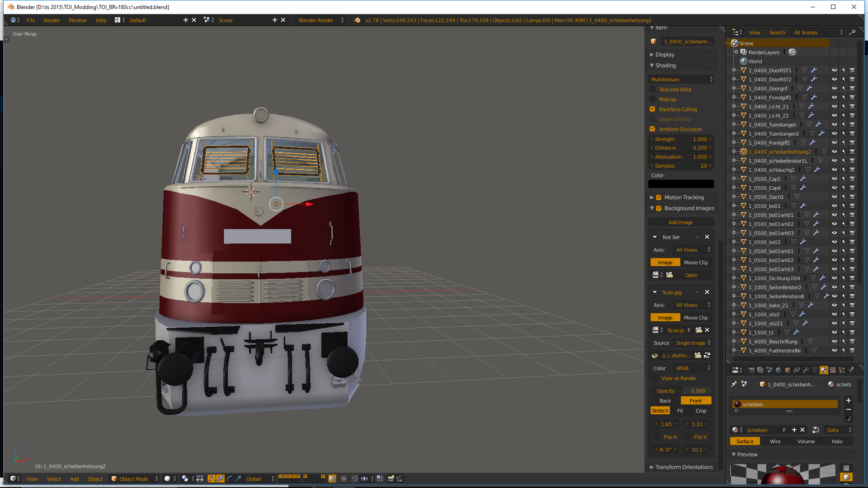The height and width of the screenshot is (488, 868).
Task: Hide 1_0400_DoorRST1 using its eye icon
Action: tap(835, 70)
